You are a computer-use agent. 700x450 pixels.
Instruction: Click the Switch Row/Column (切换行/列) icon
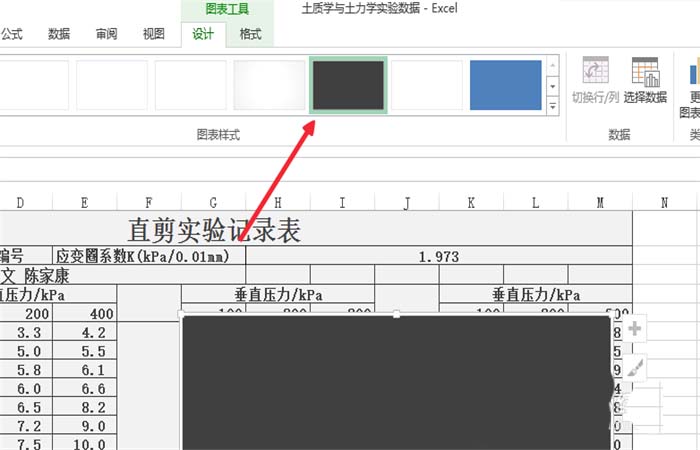click(596, 80)
